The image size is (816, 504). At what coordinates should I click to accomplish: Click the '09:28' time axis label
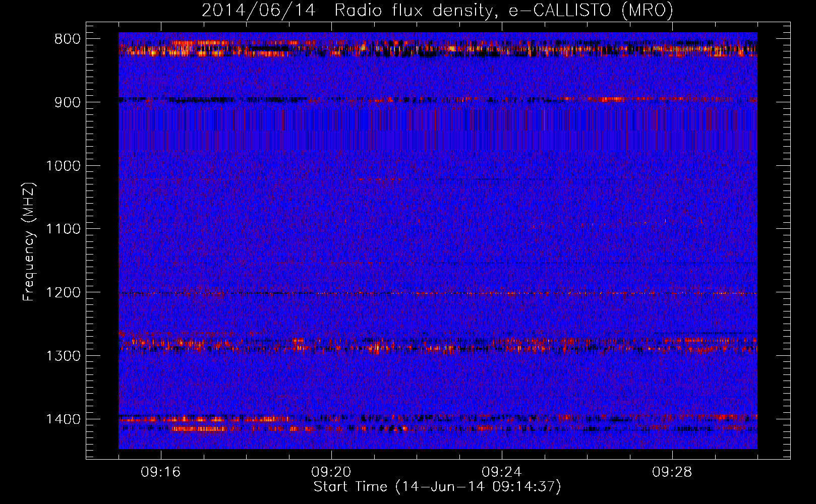coord(672,472)
